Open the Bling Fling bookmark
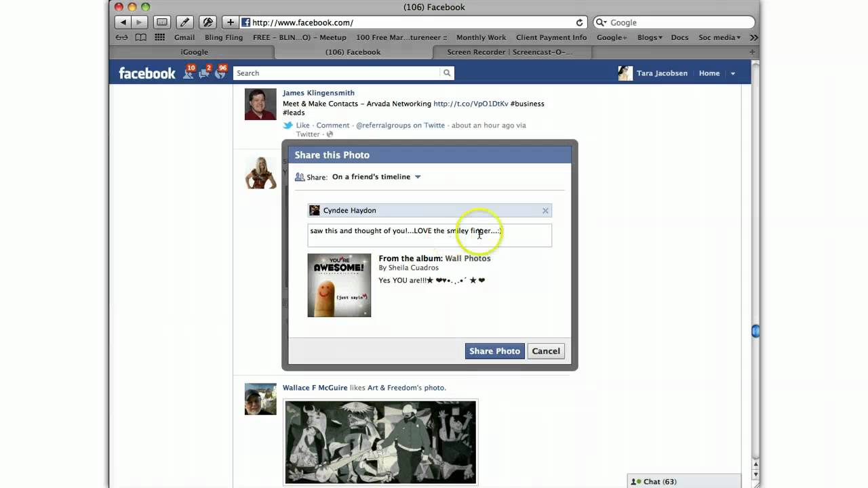The height and width of the screenshot is (488, 868). [224, 37]
